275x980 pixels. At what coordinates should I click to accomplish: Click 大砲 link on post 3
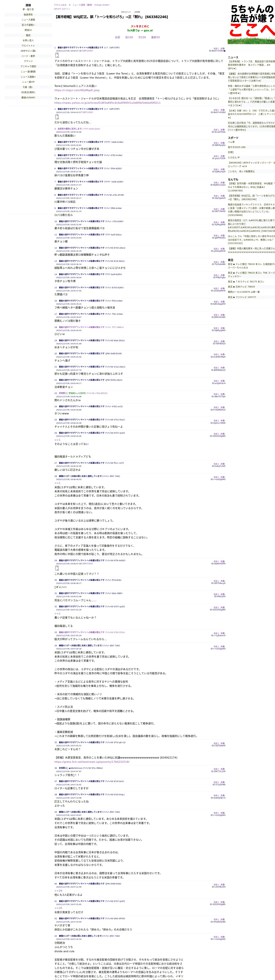(223, 130)
